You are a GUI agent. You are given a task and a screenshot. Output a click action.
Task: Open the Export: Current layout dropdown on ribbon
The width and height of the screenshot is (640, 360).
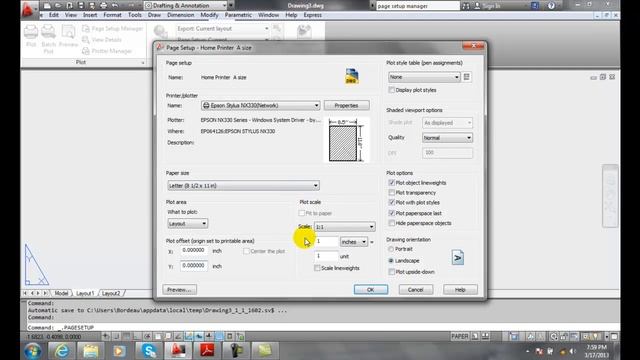(x=223, y=29)
